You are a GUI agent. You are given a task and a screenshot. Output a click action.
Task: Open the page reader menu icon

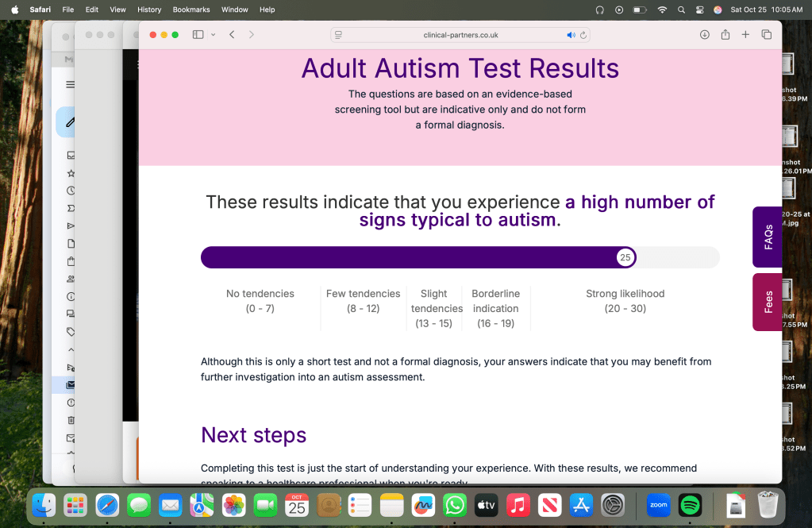point(339,35)
